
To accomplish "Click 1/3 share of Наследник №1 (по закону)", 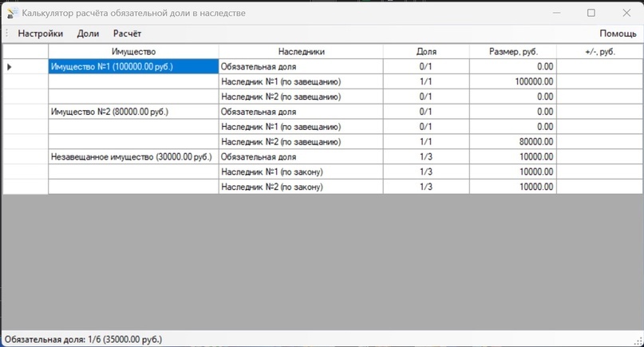I will (426, 172).
